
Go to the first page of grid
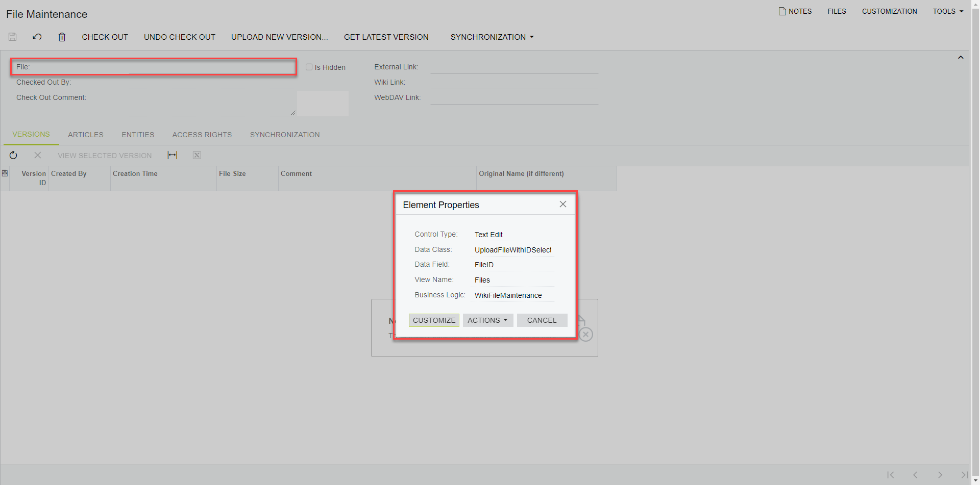click(891, 475)
